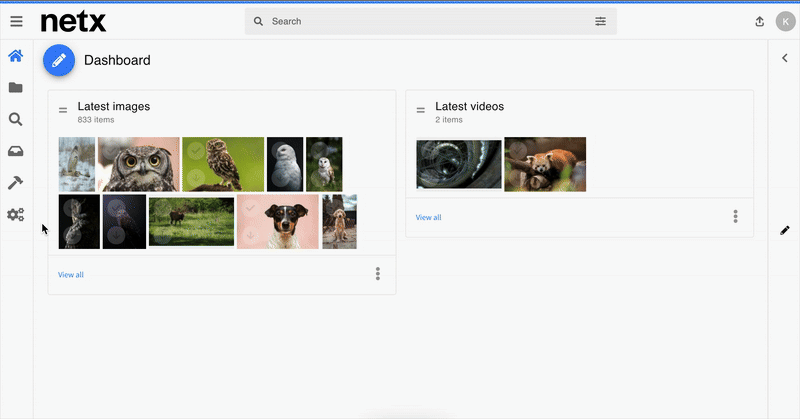Screen dimensions: 800x419
Task: Open the hamburger main menu
Action: pyautogui.click(x=16, y=21)
